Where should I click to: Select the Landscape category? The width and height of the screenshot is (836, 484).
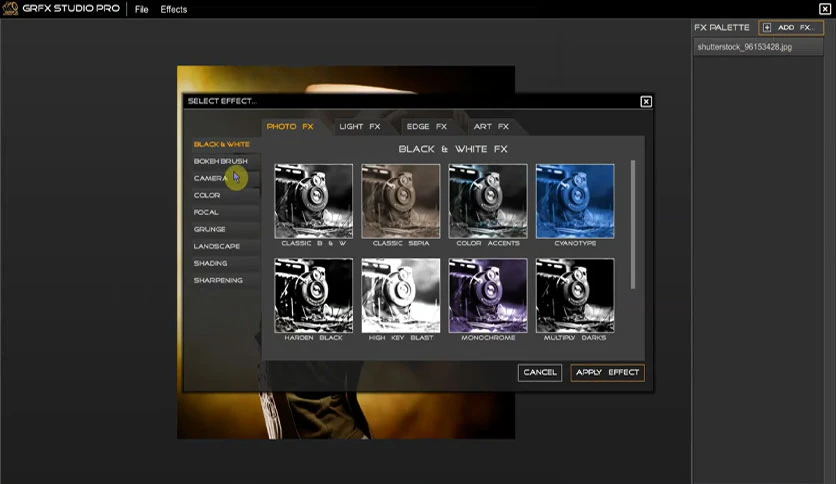[216, 246]
